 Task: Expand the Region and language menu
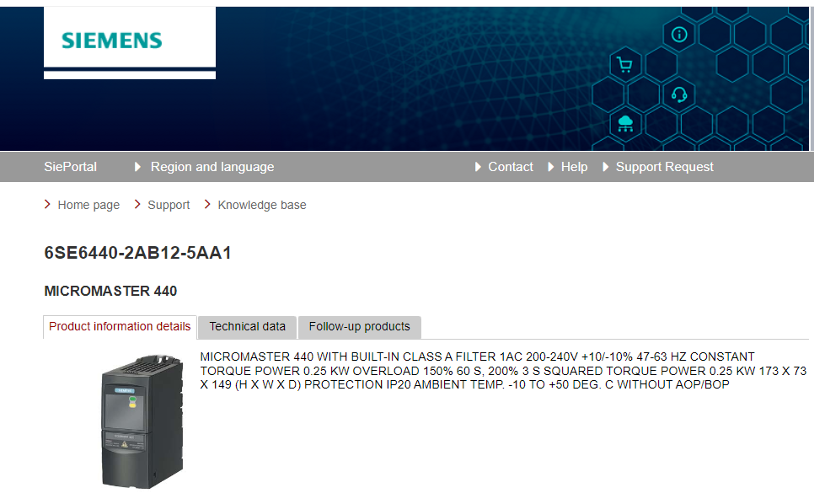pos(212,167)
